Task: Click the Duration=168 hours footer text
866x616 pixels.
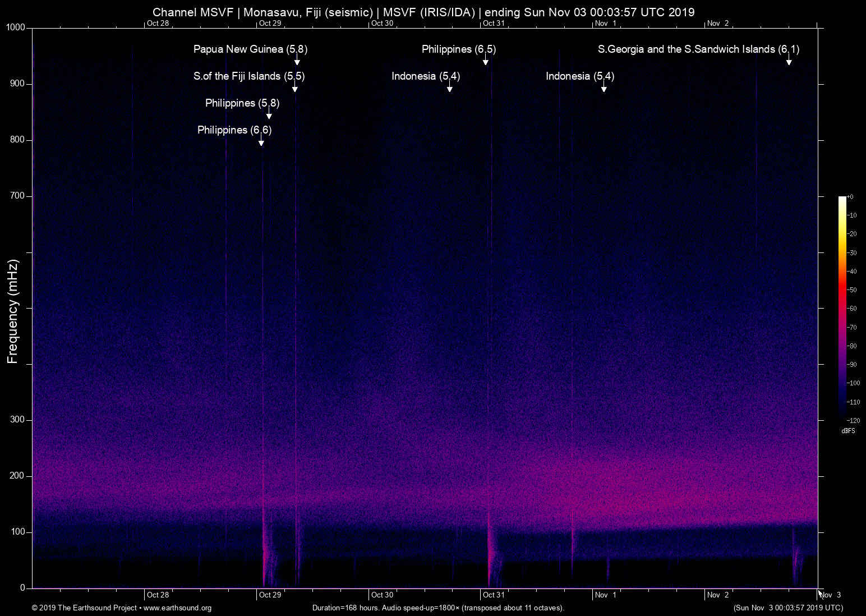Action: [x=438, y=608]
